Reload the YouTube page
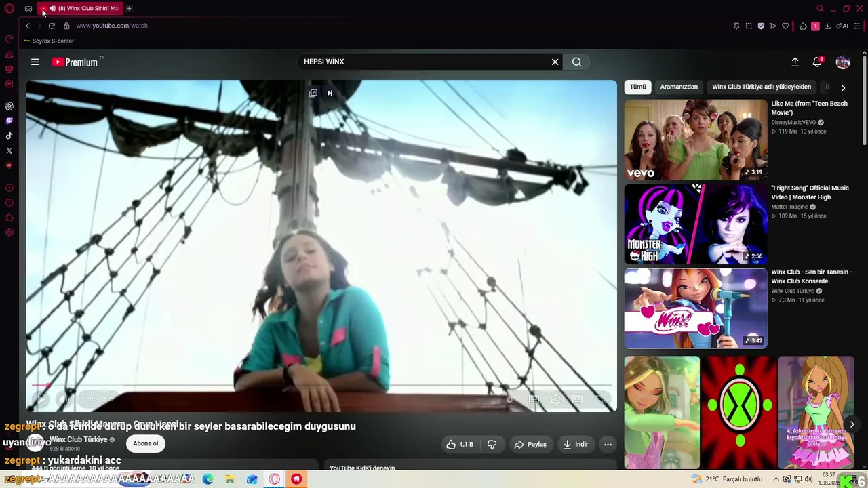868x488 pixels. tap(52, 26)
